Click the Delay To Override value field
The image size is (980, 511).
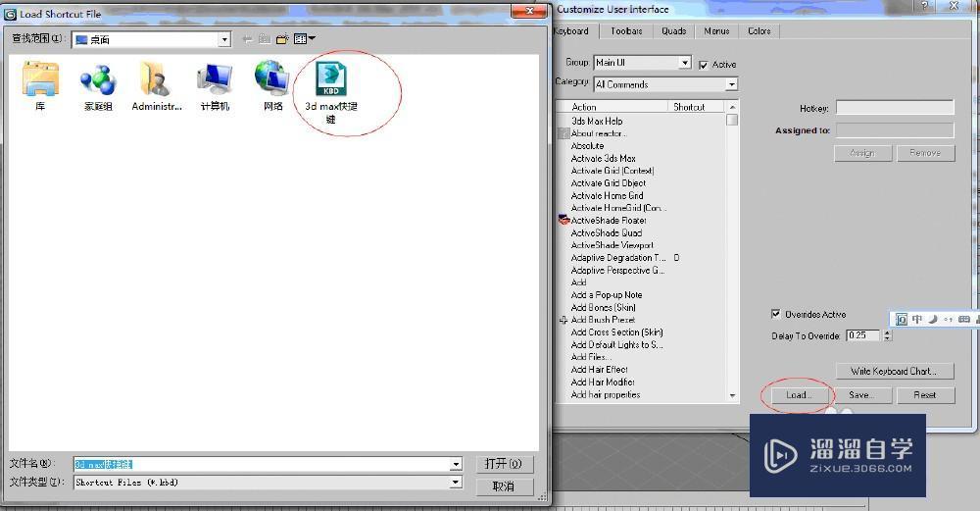click(863, 335)
